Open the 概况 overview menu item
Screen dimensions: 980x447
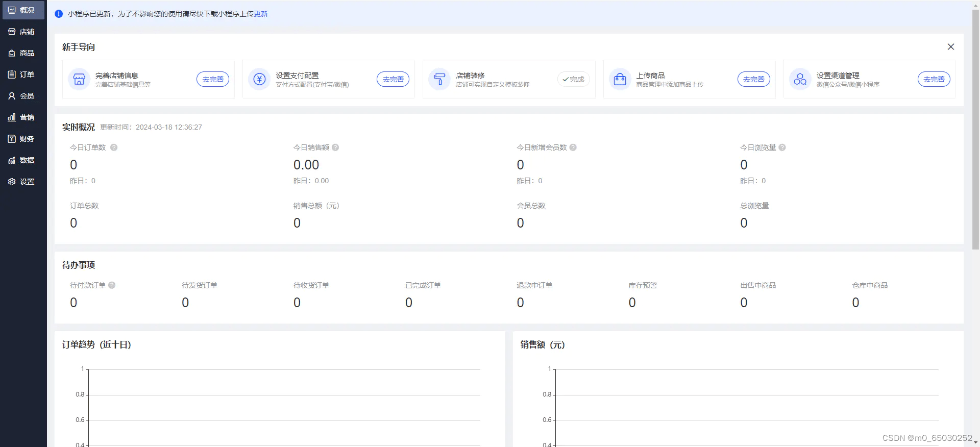click(x=23, y=10)
